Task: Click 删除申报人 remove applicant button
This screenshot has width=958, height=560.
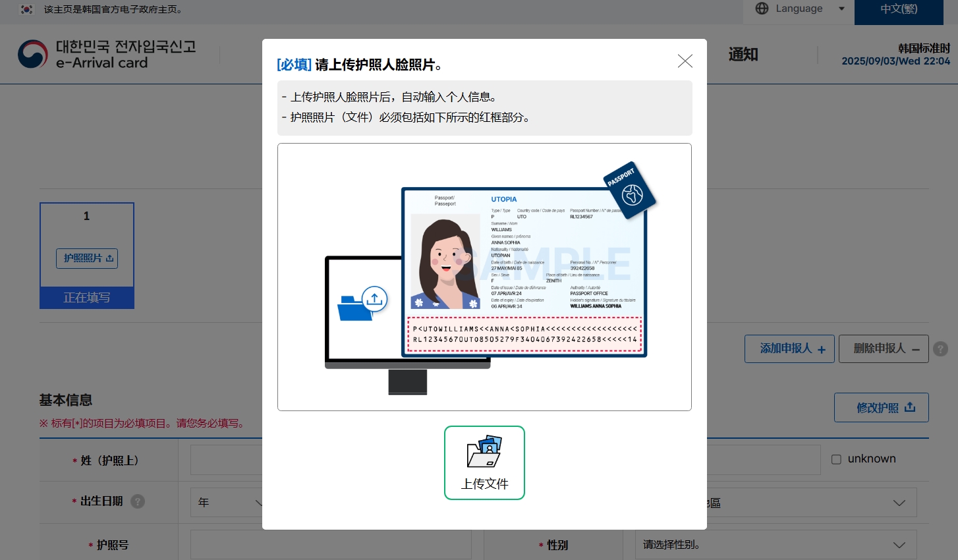Action: [884, 349]
